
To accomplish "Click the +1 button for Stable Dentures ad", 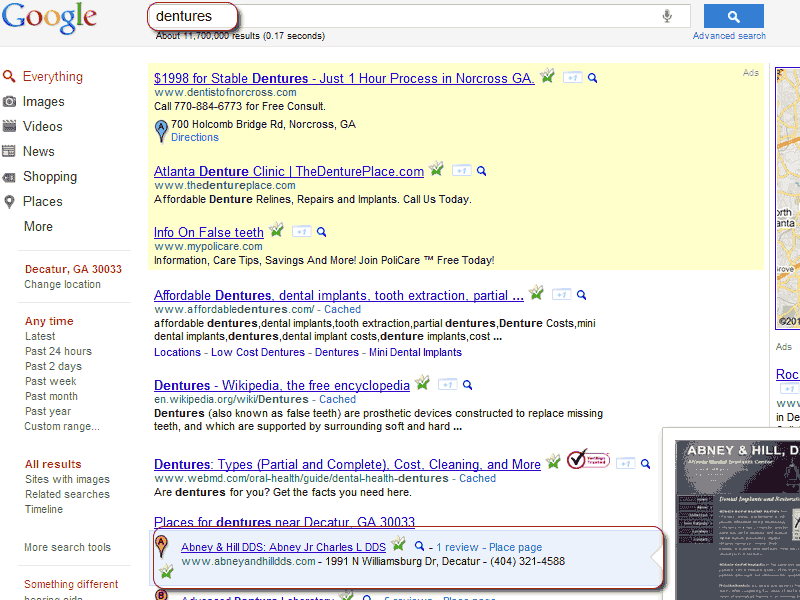I will [572, 78].
